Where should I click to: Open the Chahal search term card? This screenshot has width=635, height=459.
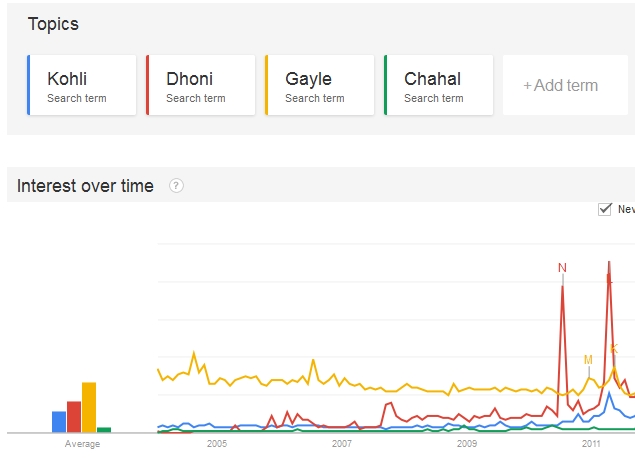439,85
